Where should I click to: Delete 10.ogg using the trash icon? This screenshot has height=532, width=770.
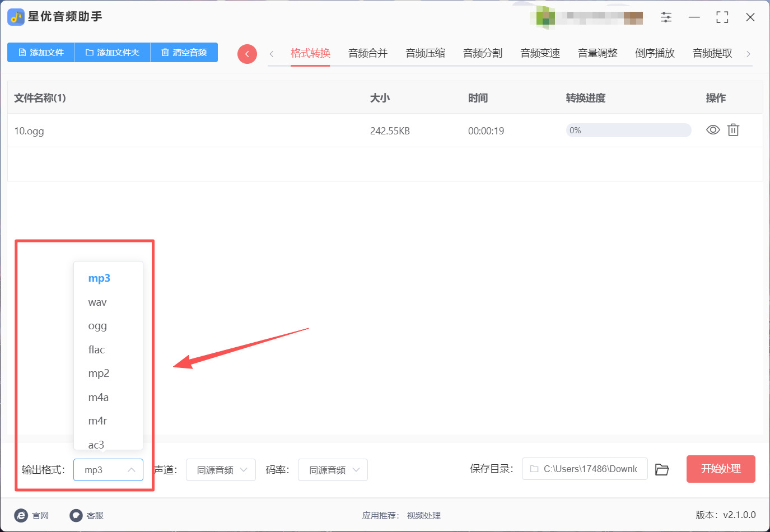(x=733, y=130)
